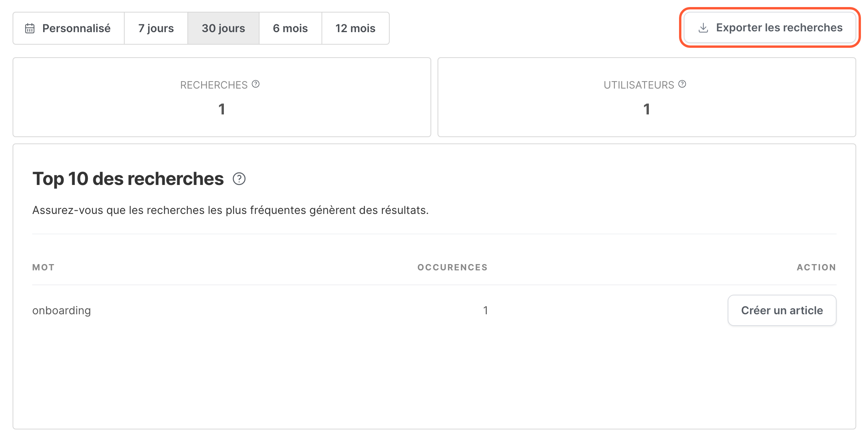Click the calendar icon in Personnalisé

pos(30,28)
